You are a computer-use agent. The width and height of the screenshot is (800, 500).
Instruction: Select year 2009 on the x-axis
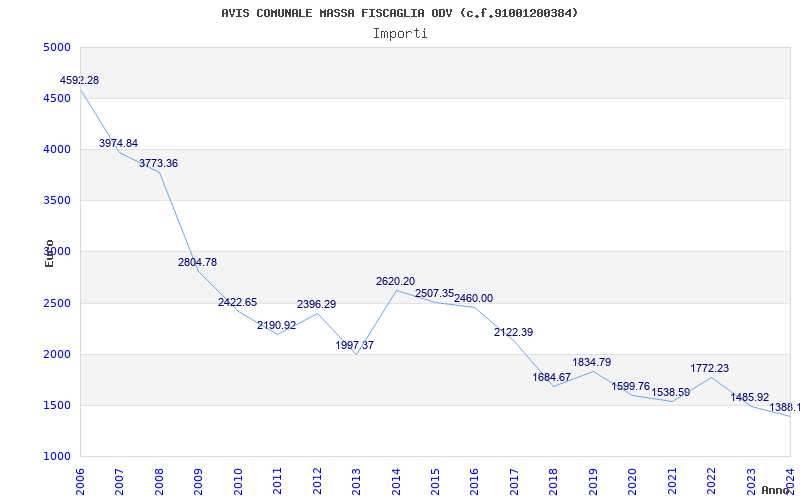[198, 481]
